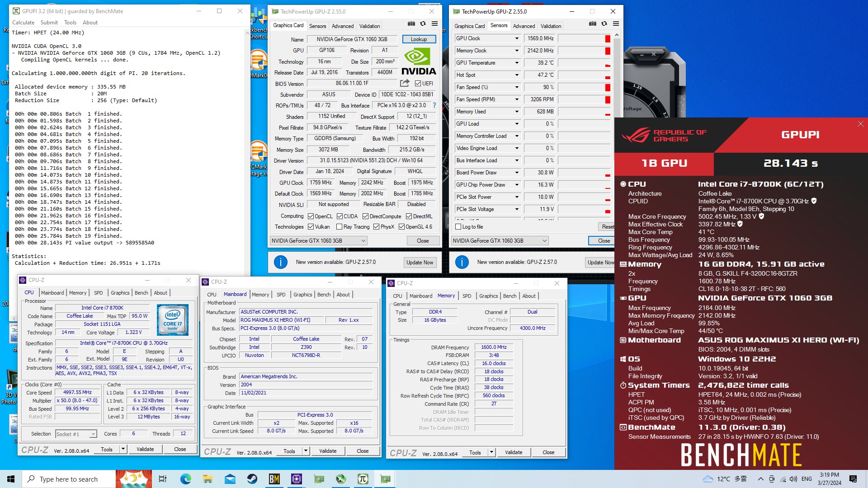
Task: Click the Fan Speed (%) sensor graph bar
Action: [x=584, y=87]
